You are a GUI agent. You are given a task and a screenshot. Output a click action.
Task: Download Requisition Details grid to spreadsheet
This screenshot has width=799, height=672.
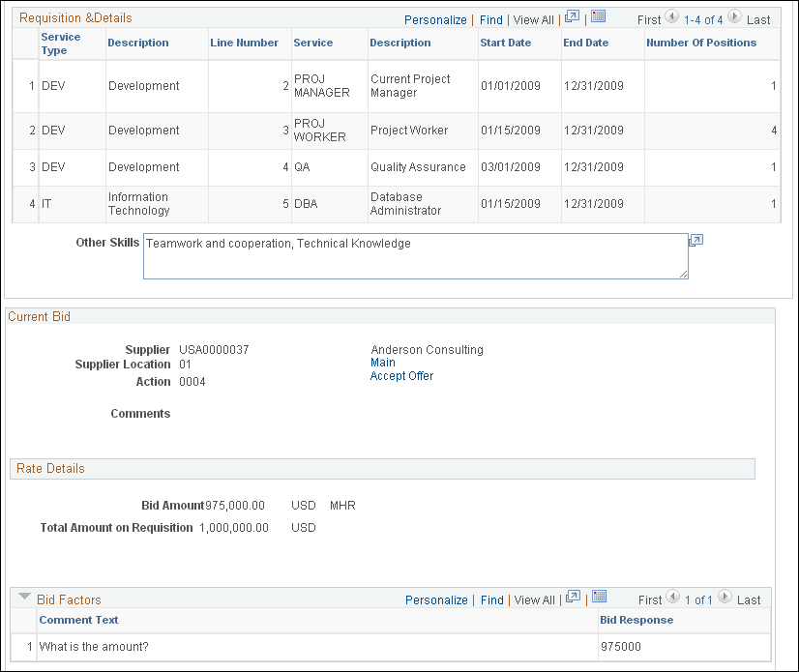[597, 16]
